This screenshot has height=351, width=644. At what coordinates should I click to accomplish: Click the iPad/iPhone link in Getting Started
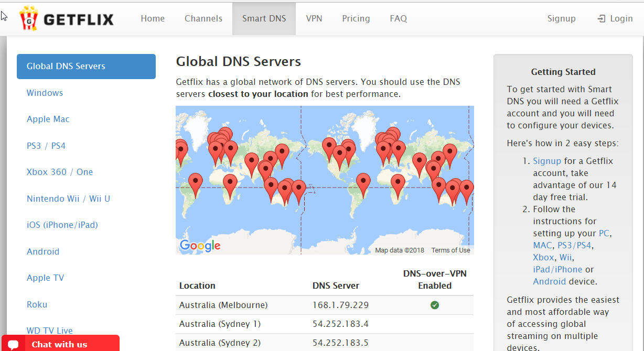pyautogui.click(x=557, y=269)
